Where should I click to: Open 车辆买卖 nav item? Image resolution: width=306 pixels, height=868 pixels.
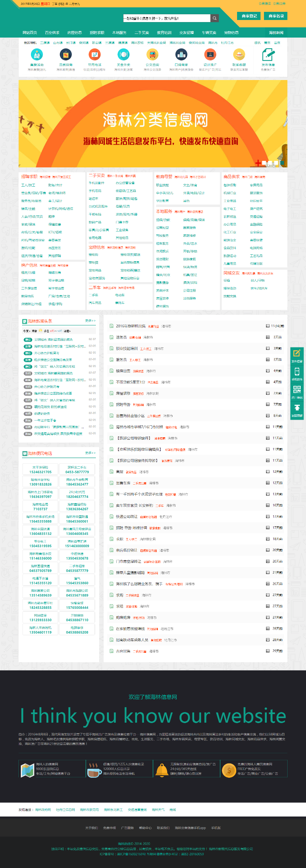[x=209, y=33]
